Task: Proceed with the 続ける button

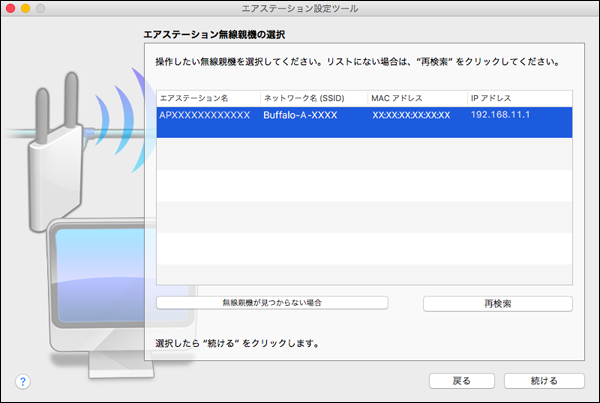Action: click(544, 381)
